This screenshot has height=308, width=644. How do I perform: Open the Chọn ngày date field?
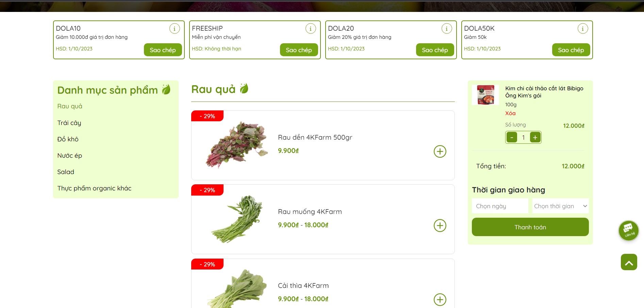[500, 206]
